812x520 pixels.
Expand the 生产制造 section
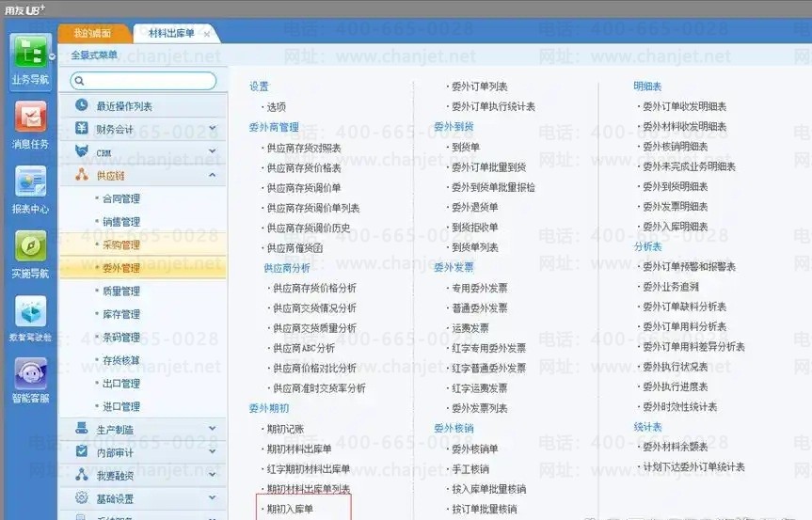[x=213, y=430]
